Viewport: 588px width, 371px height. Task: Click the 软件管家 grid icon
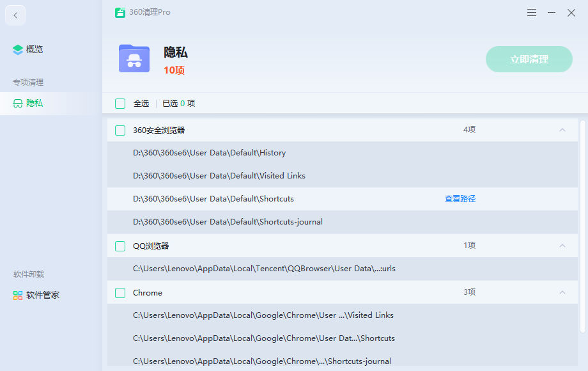pyautogui.click(x=18, y=296)
